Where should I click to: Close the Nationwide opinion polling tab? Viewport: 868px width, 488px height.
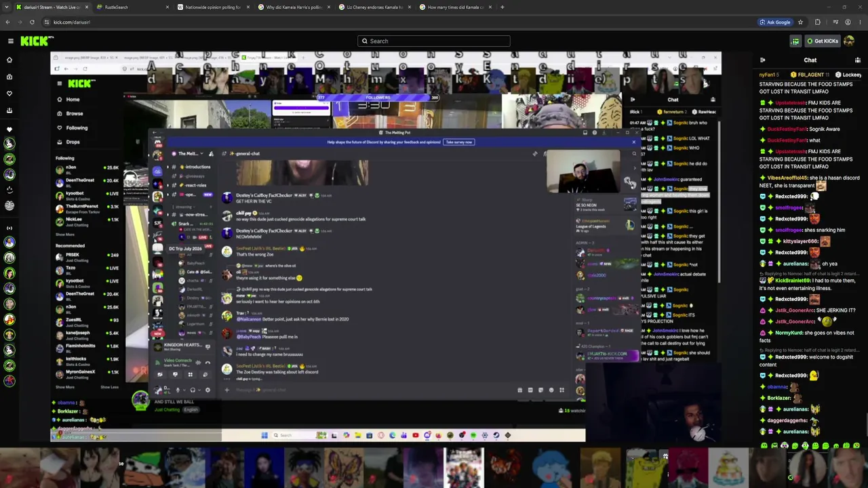(x=248, y=7)
